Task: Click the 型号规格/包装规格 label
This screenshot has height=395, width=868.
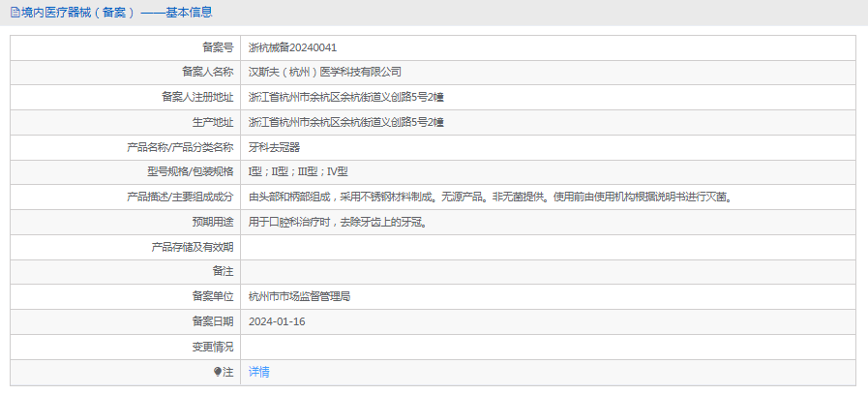Action: click(x=191, y=172)
